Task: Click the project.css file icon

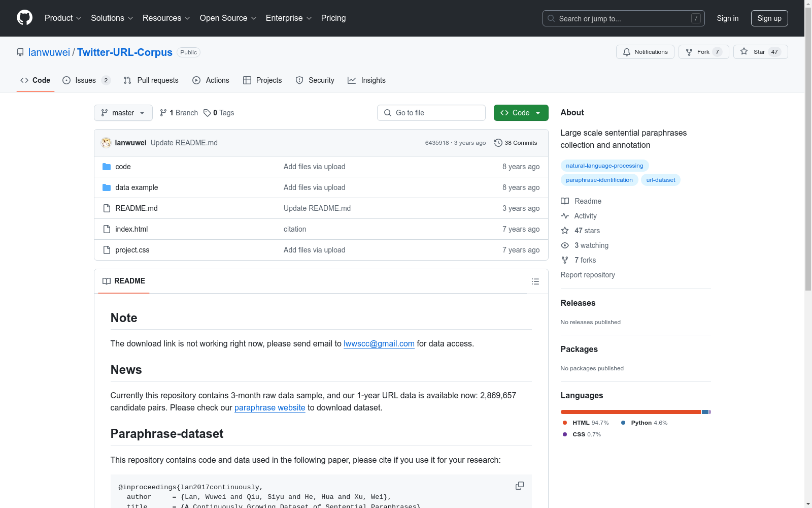Action: click(107, 250)
